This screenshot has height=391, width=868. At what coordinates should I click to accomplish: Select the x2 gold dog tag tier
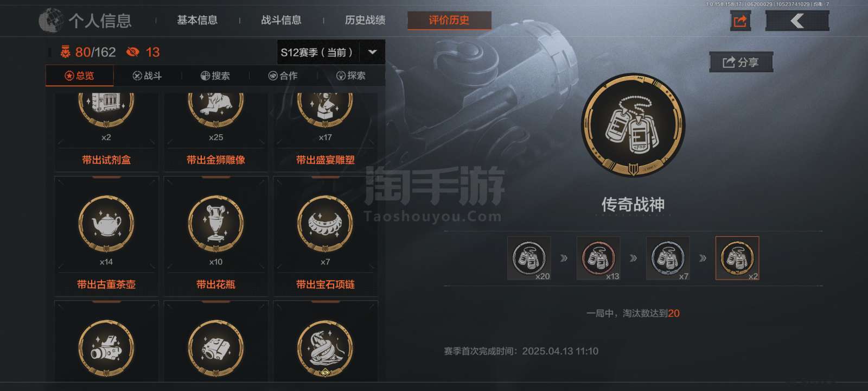(x=737, y=258)
